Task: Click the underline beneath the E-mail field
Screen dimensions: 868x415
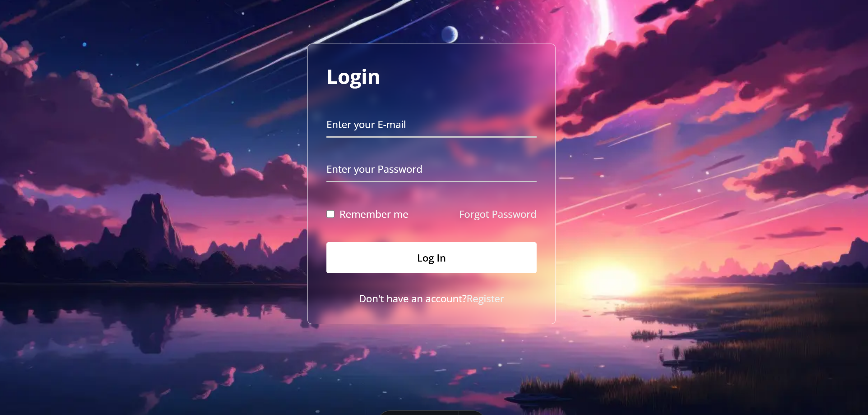Action: point(431,137)
